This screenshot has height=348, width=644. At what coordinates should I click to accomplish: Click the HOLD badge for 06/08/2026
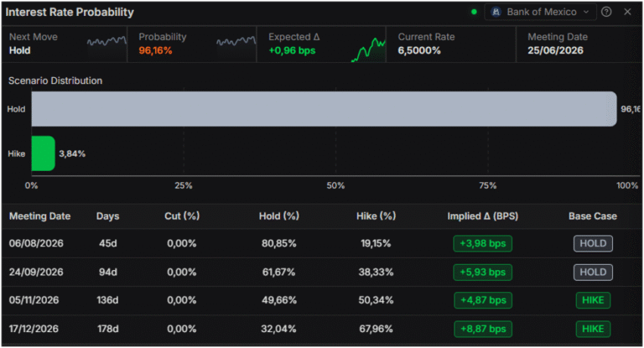(593, 243)
